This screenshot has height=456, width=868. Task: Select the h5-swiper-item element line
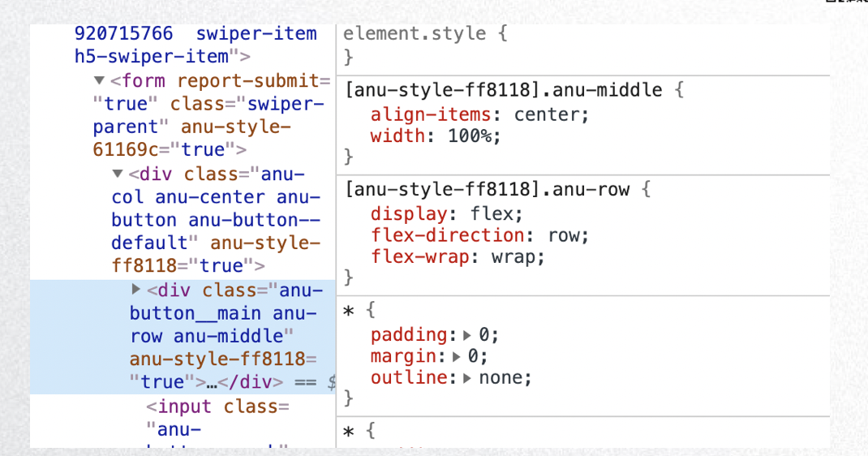[162, 57]
